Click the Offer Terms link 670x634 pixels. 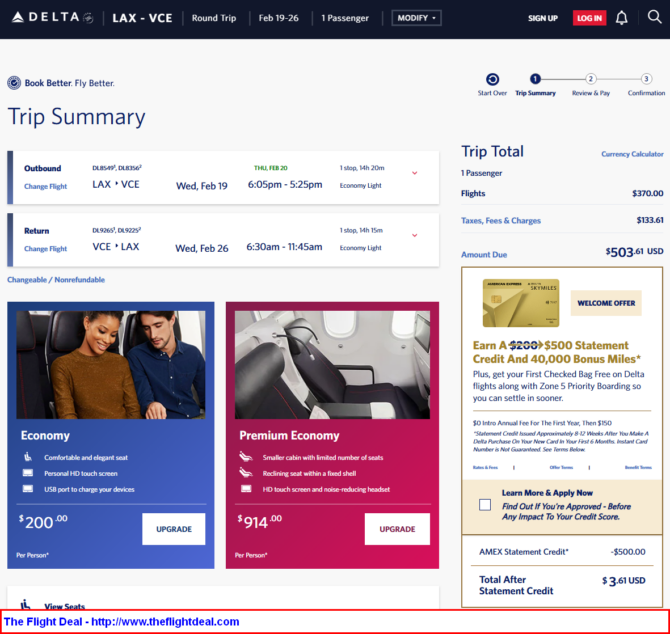click(561, 467)
